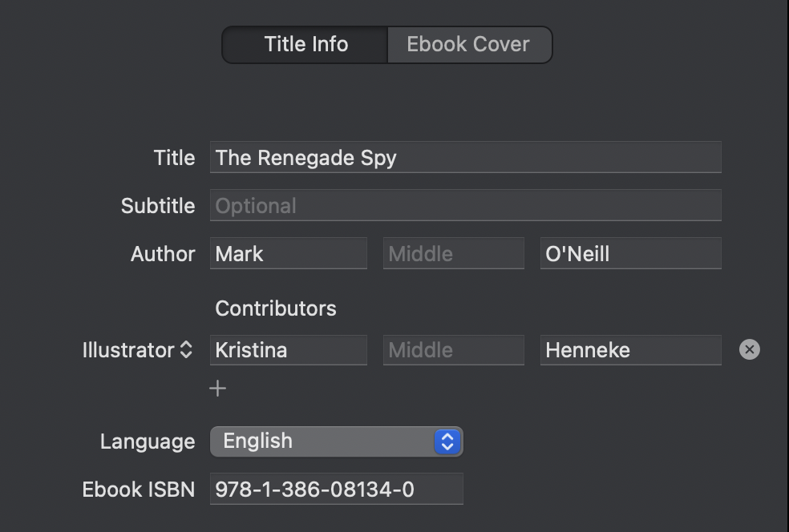Click the Title field containing The Renegade Spy
Viewport: 789px width, 532px height.
(x=465, y=158)
